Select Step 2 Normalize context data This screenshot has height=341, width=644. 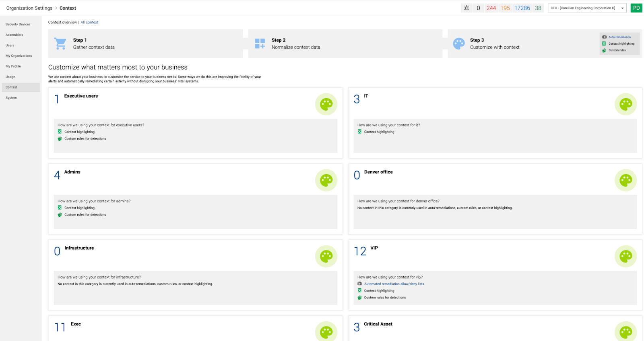pyautogui.click(x=345, y=43)
